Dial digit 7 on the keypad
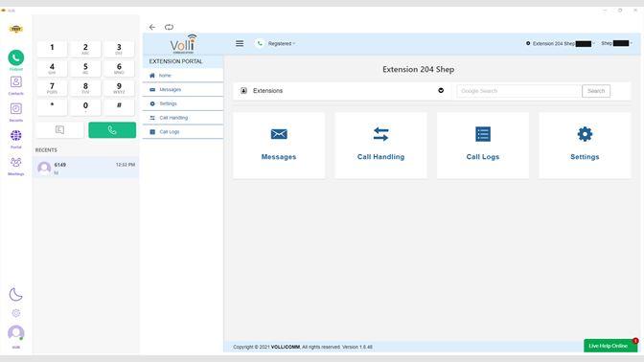Image resolution: width=644 pixels, height=362 pixels. tap(52, 87)
